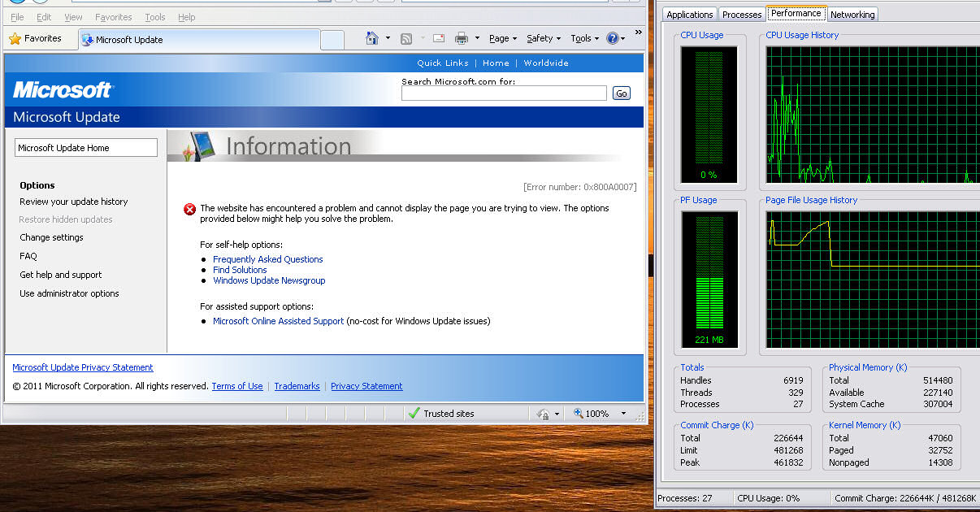The width and height of the screenshot is (980, 512).
Task: Click the footer Privacy Statement link
Action: pos(366,386)
